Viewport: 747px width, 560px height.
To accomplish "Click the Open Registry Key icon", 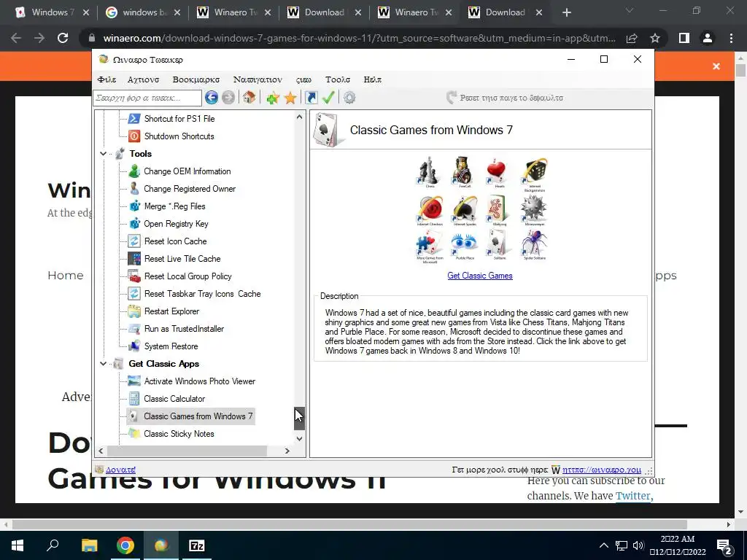I will point(134,224).
